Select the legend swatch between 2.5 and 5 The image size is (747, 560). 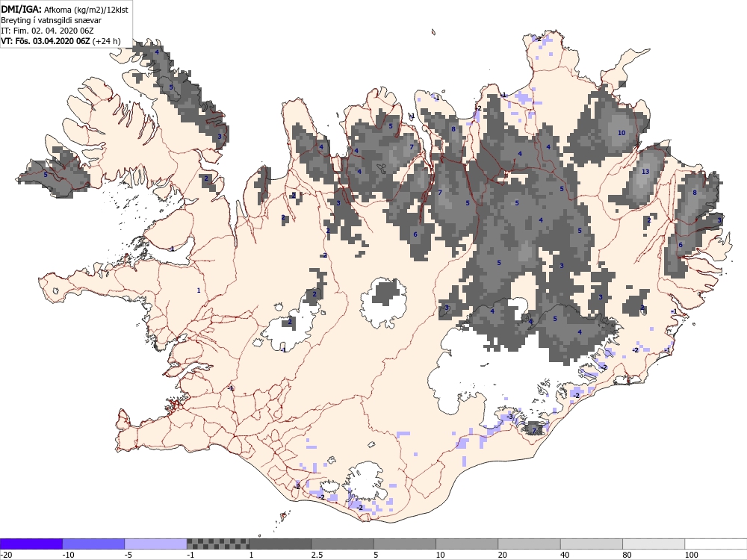(343, 544)
